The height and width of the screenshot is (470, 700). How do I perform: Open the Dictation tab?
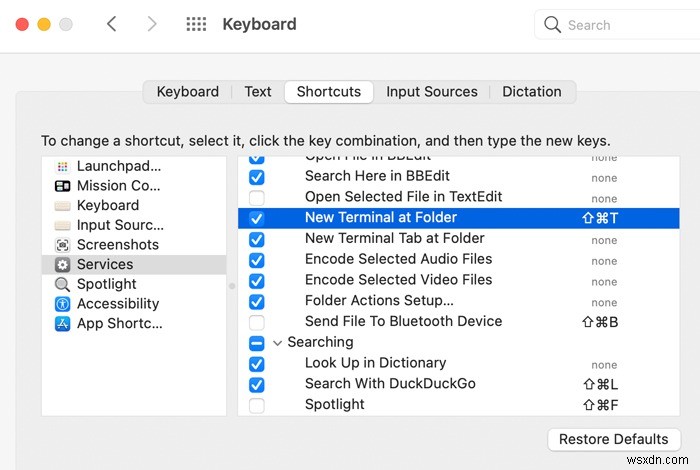[x=532, y=91]
